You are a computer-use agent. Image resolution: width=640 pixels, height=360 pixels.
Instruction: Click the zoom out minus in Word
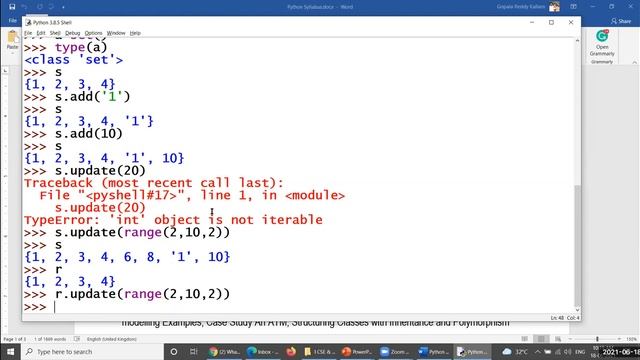570,339
